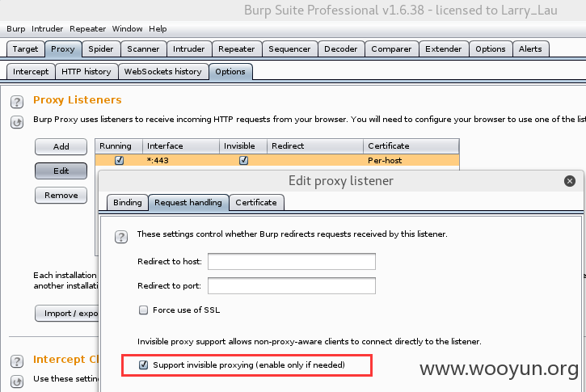
Task: Click the Redirect to host input field
Action: [292, 261]
